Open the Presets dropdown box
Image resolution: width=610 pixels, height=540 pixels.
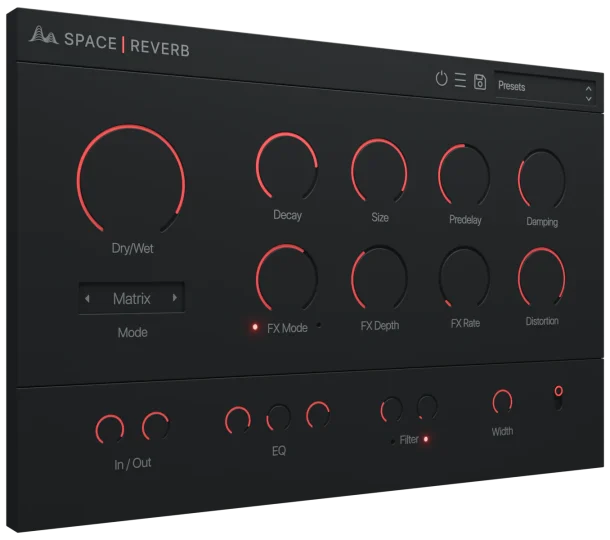click(x=545, y=88)
